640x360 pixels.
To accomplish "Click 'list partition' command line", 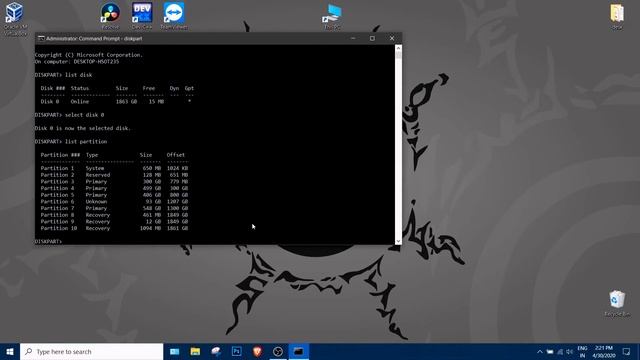I will [x=71, y=141].
